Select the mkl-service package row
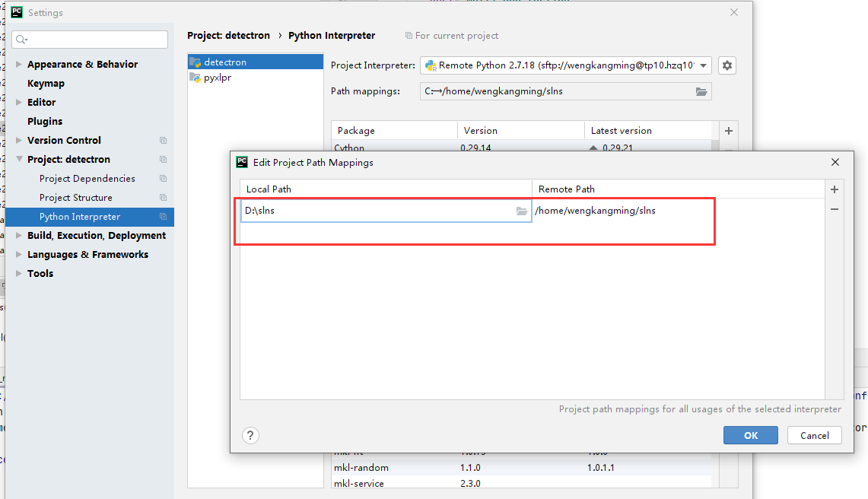 click(521, 483)
